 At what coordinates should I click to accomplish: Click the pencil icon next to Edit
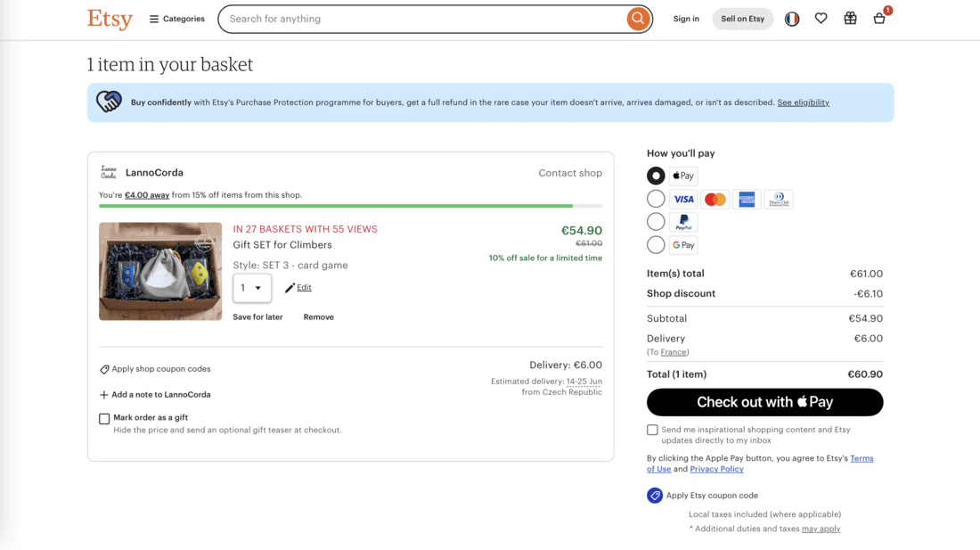coord(288,287)
